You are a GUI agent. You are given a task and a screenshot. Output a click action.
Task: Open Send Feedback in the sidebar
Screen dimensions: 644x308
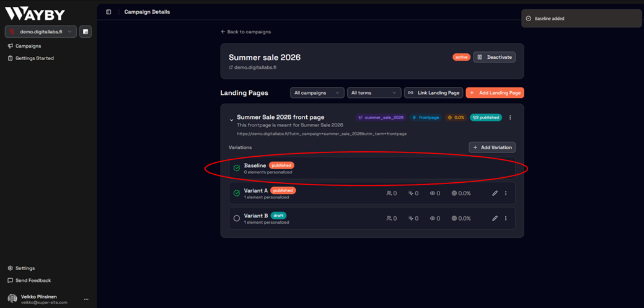[29, 281]
